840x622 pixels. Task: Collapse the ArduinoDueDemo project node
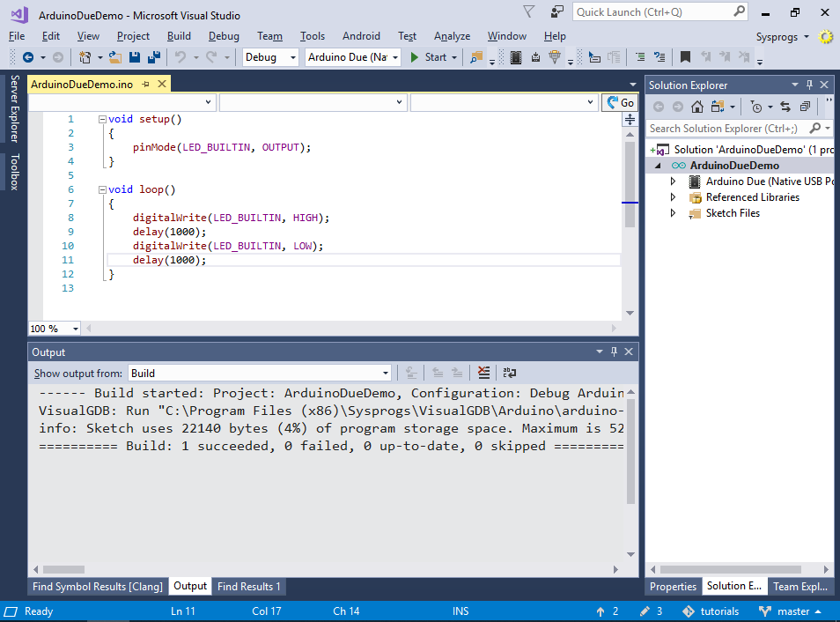(658, 166)
